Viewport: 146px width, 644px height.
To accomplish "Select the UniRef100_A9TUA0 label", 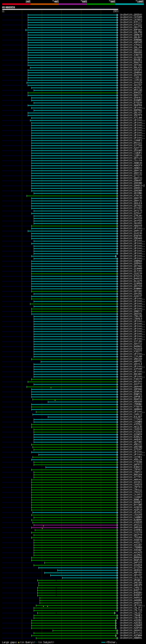I will (x=131, y=65).
